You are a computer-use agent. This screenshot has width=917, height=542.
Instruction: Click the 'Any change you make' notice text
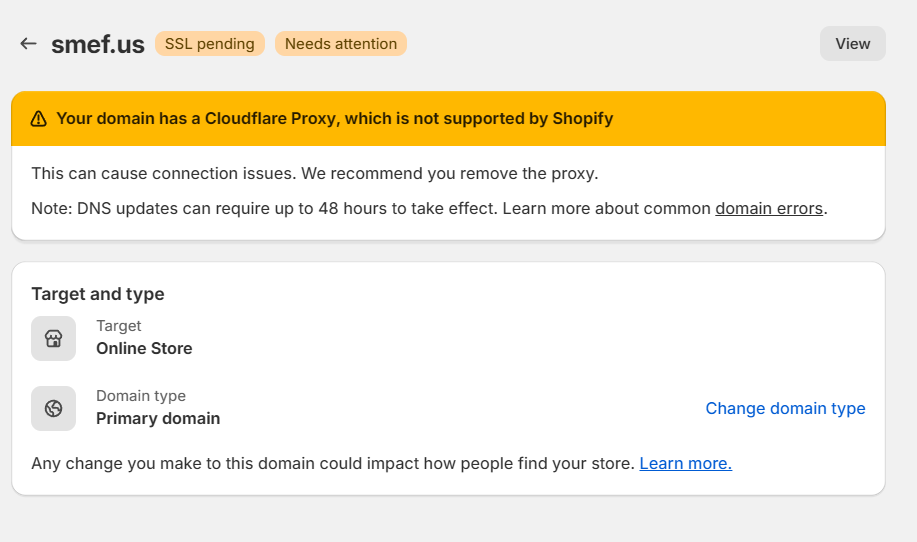[x=333, y=463]
